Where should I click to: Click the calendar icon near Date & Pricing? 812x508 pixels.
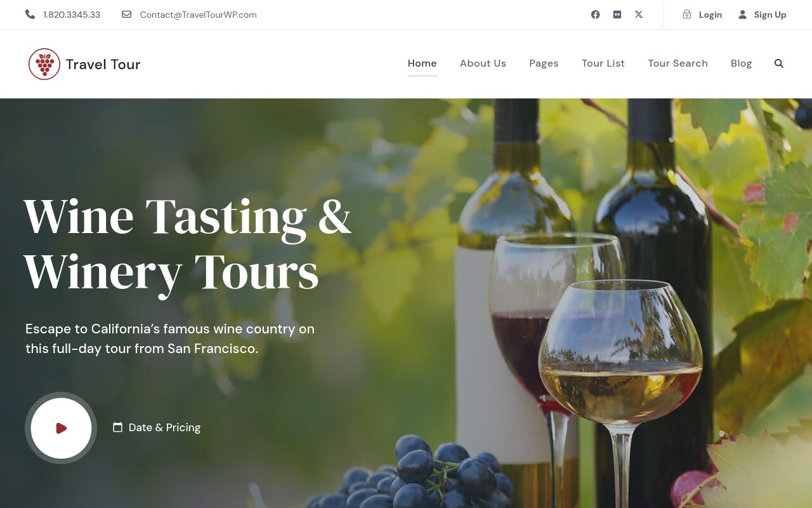(x=117, y=427)
